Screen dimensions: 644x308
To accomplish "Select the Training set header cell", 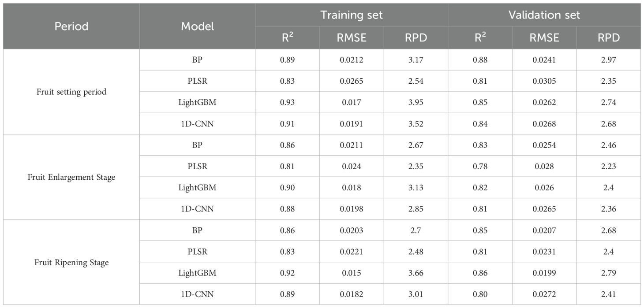I will [352, 15].
